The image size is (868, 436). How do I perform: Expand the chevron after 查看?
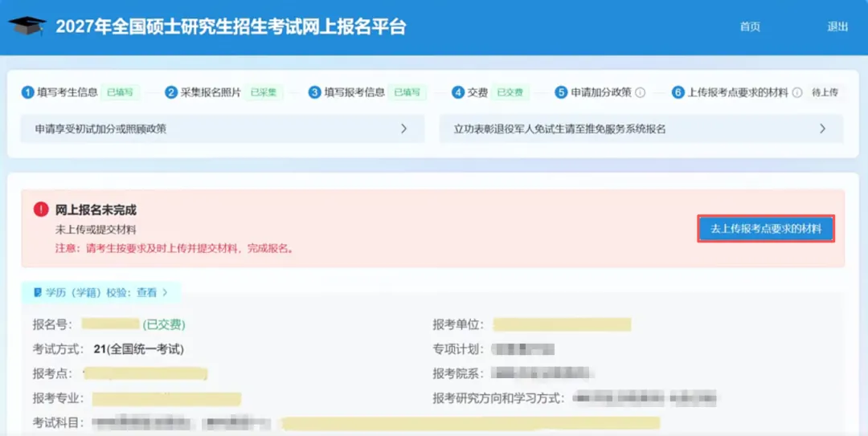(165, 292)
